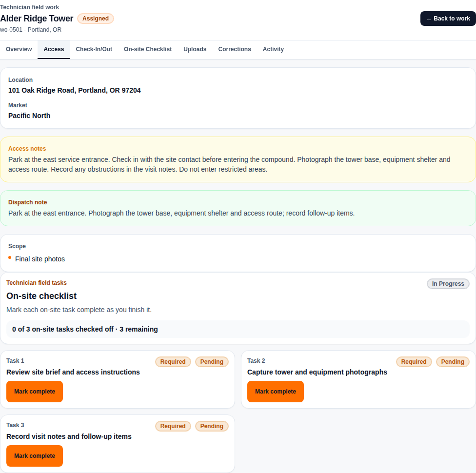Click Review site brief and access instructions title
476x473 pixels.
[73, 372]
